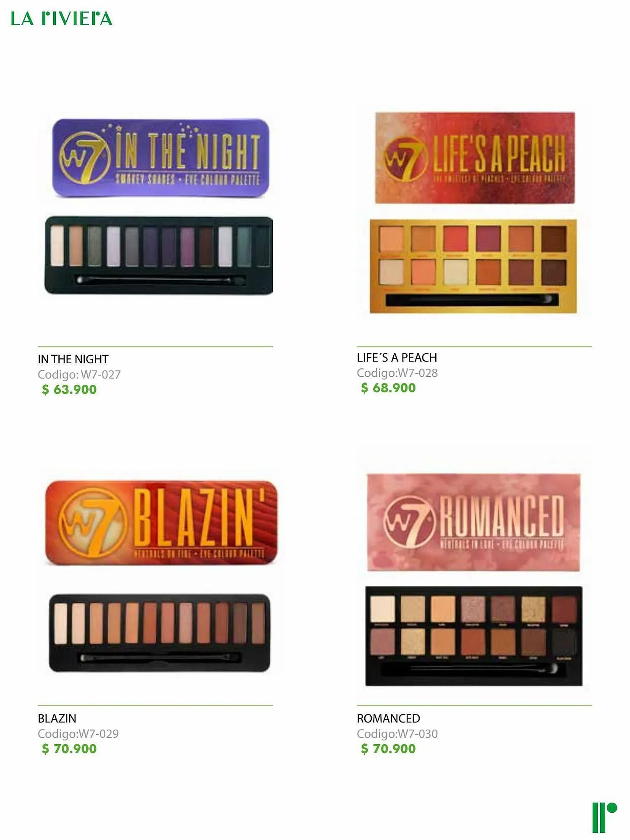Pick the black shade in Romanced palette
Screen dimensions: 630x840
click(565, 642)
